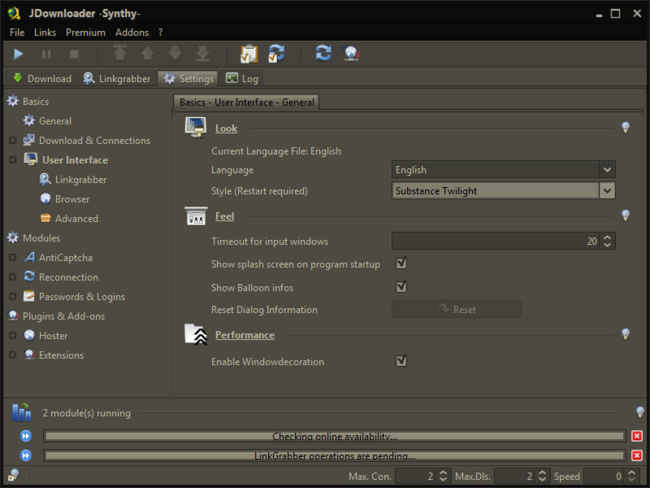
Task: Click the move down arrow icon
Action: click(x=175, y=53)
